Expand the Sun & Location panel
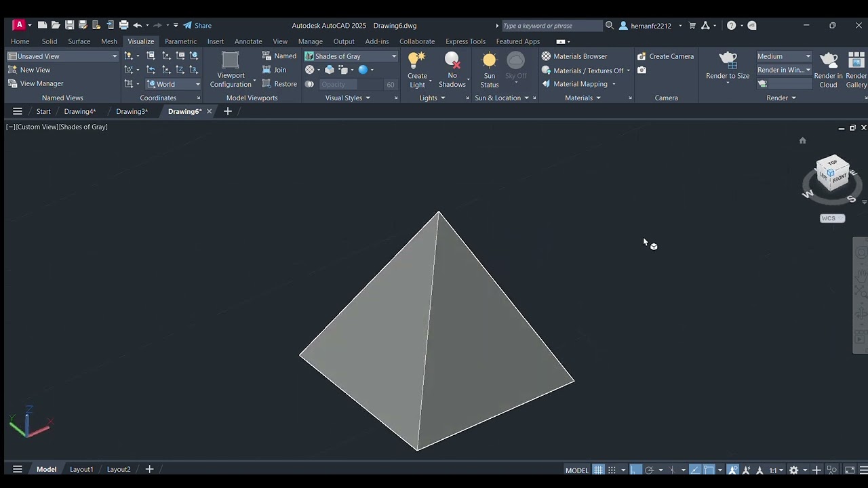Image resolution: width=868 pixels, height=488 pixels. pos(502,98)
